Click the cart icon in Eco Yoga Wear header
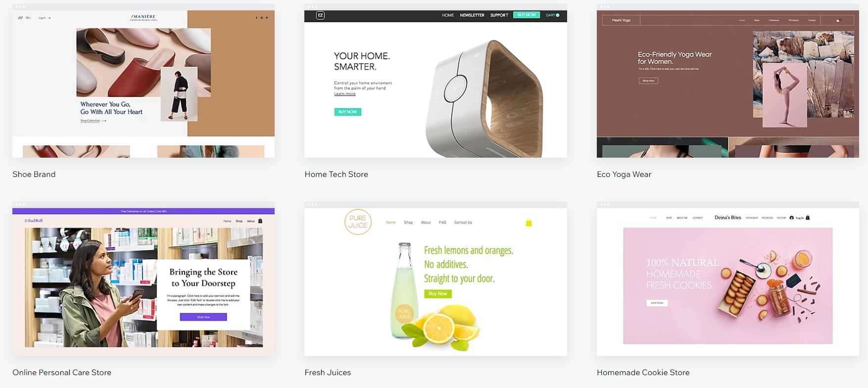 [x=838, y=20]
